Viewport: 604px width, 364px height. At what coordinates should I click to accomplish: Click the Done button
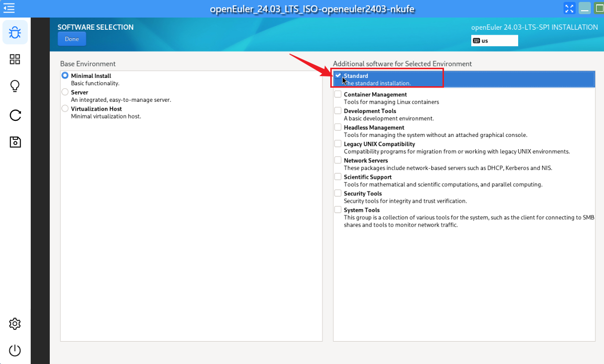[72, 39]
